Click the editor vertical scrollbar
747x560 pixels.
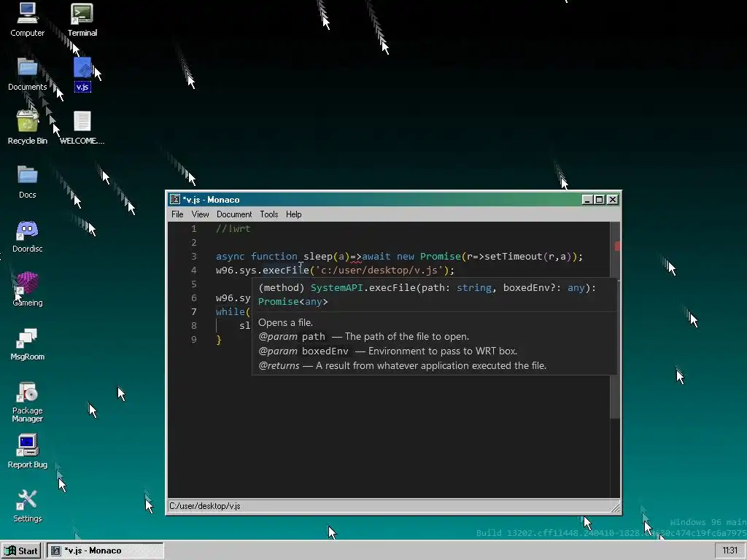pyautogui.click(x=615, y=320)
